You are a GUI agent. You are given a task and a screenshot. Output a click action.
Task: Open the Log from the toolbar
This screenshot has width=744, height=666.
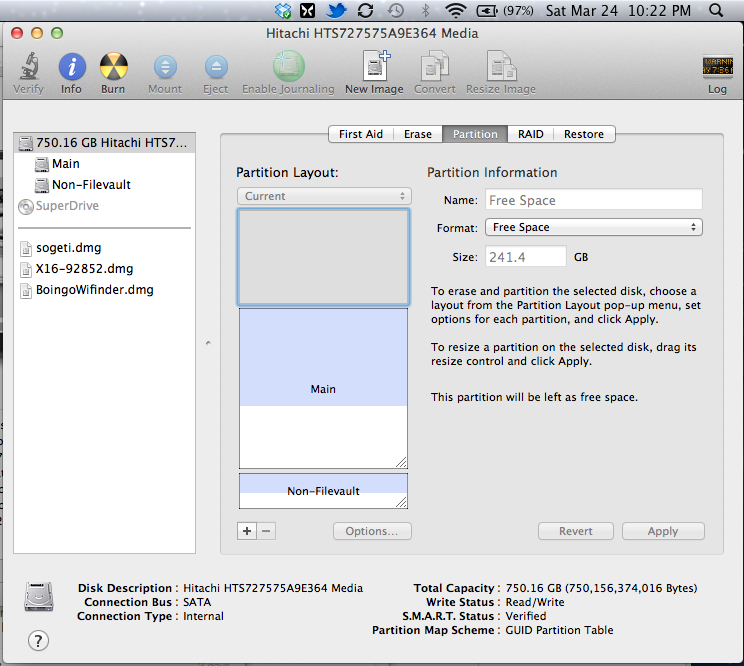[717, 66]
